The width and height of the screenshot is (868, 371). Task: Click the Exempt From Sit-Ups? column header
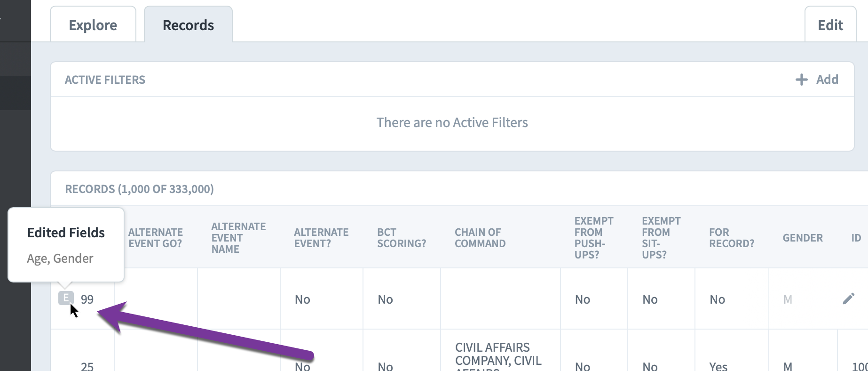pyautogui.click(x=661, y=238)
